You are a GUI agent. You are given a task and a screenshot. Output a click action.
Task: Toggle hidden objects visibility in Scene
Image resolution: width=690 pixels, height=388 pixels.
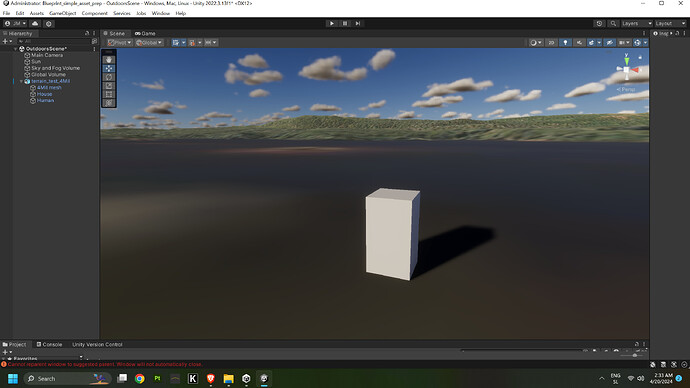coord(609,43)
